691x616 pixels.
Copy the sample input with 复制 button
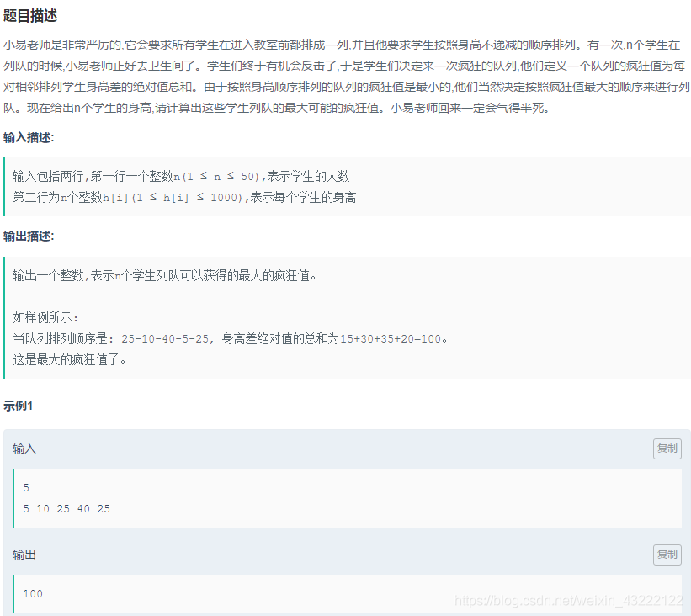667,449
